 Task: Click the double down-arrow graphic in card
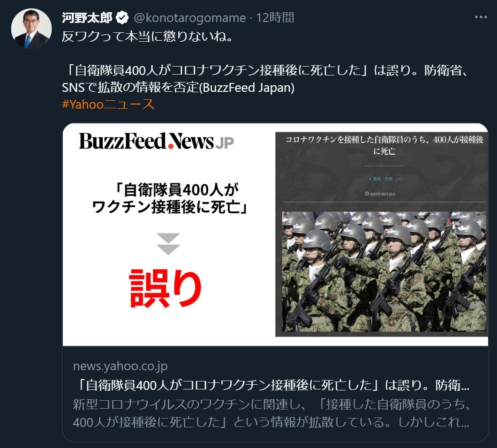[x=168, y=244]
